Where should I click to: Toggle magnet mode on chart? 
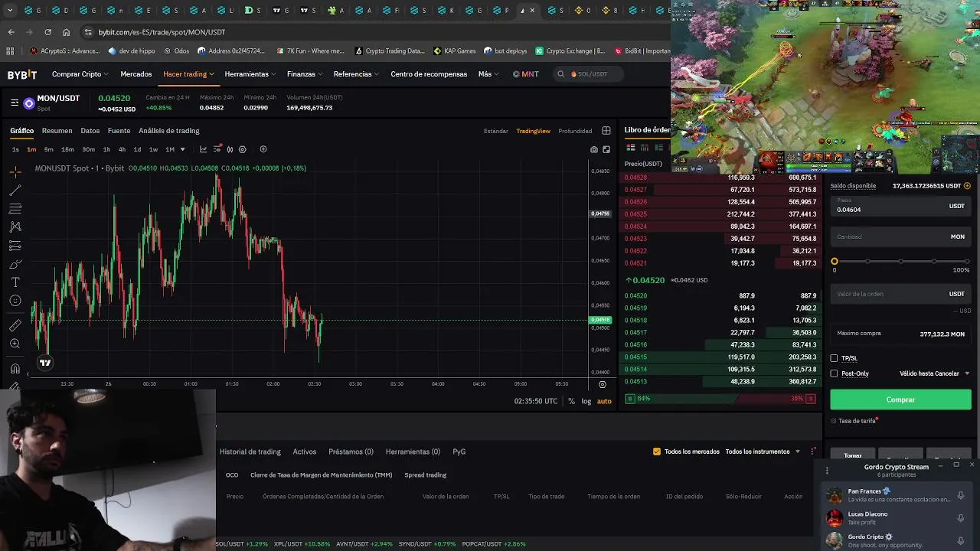click(15, 368)
